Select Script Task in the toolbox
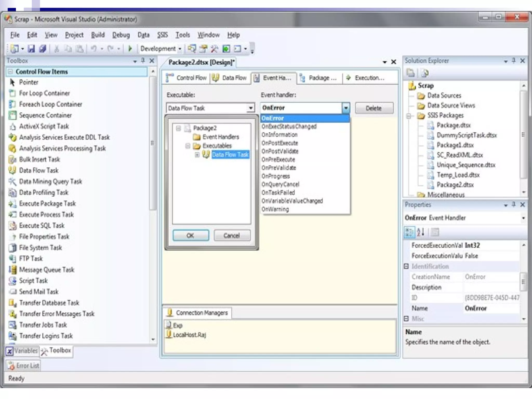 click(x=33, y=281)
